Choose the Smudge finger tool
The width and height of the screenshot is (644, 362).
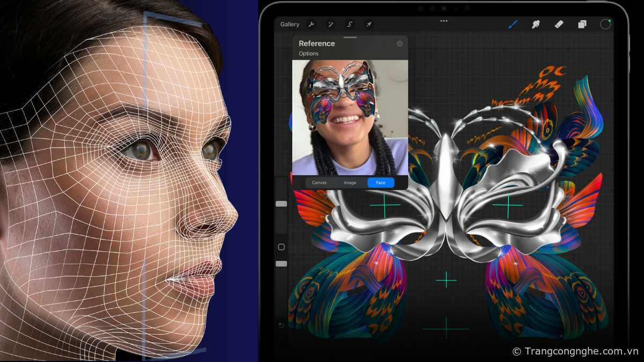(536, 24)
